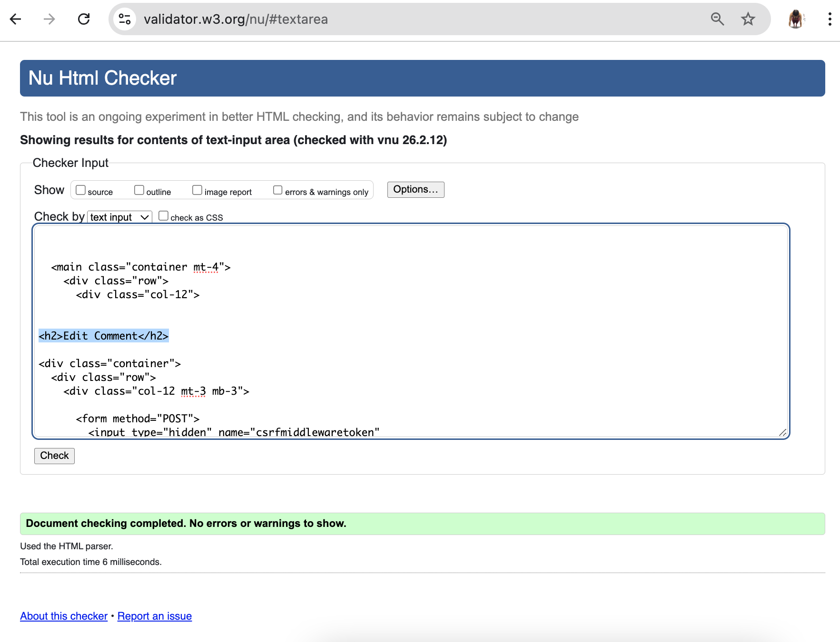Open the site information icon in address bar
Viewport: 840px width, 642px height.
click(x=124, y=19)
